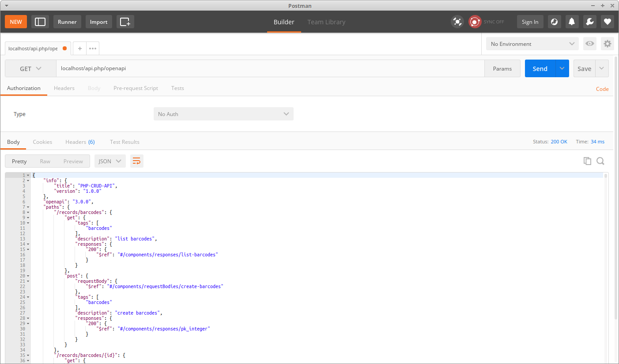Click the 200 OK status text

(x=559, y=142)
